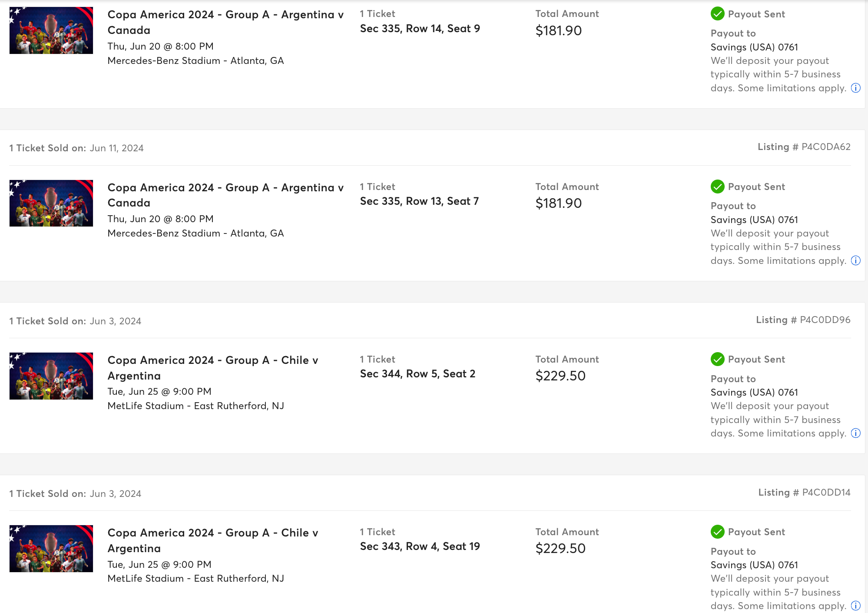Click Savings (USA) 0761 account for Seat 2 payout
Viewport: 868px width, 613px height.
pyautogui.click(x=754, y=393)
